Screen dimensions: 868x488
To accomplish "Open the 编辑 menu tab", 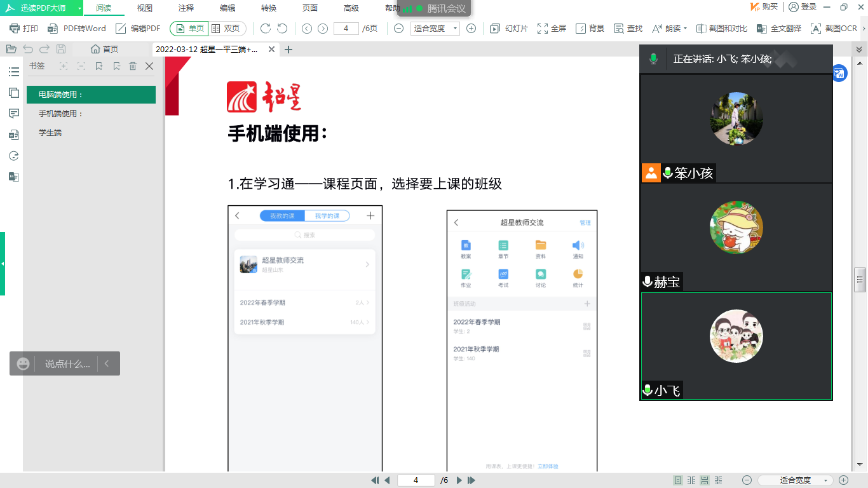I will tap(227, 8).
